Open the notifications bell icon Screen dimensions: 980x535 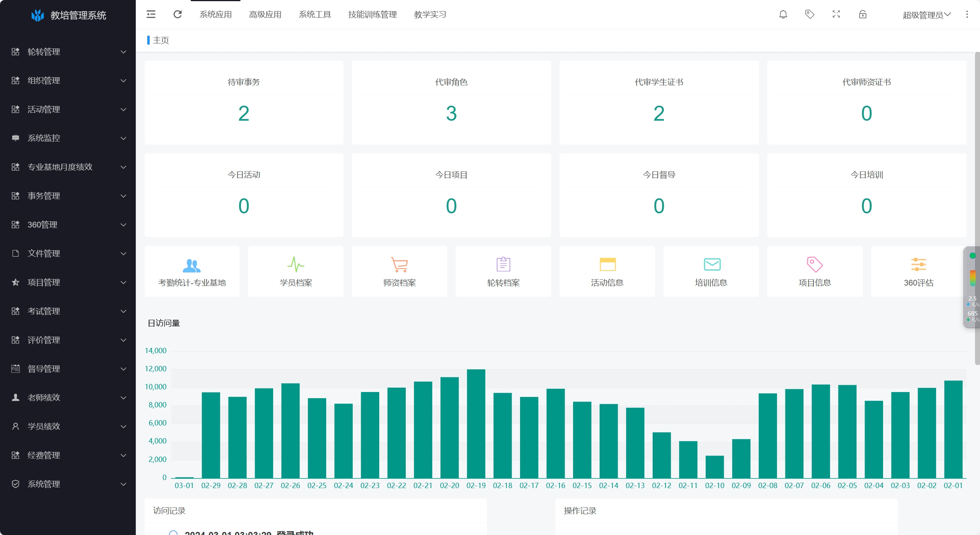click(783, 15)
